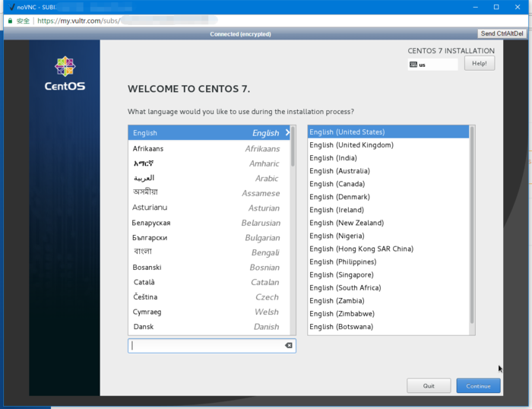Image resolution: width=532 pixels, height=409 pixels.
Task: Choose English (Nigeria) locale
Action: [388, 236]
